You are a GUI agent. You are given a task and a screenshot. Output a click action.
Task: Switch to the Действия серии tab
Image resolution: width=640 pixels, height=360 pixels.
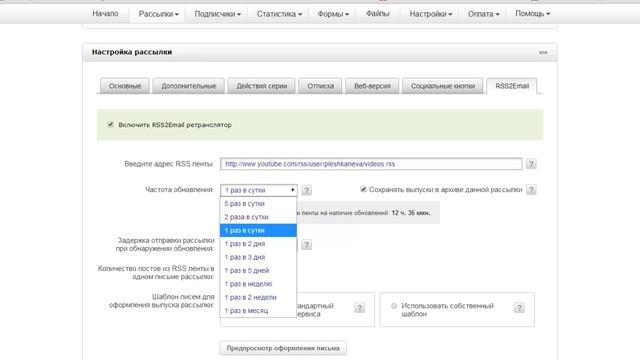click(262, 86)
